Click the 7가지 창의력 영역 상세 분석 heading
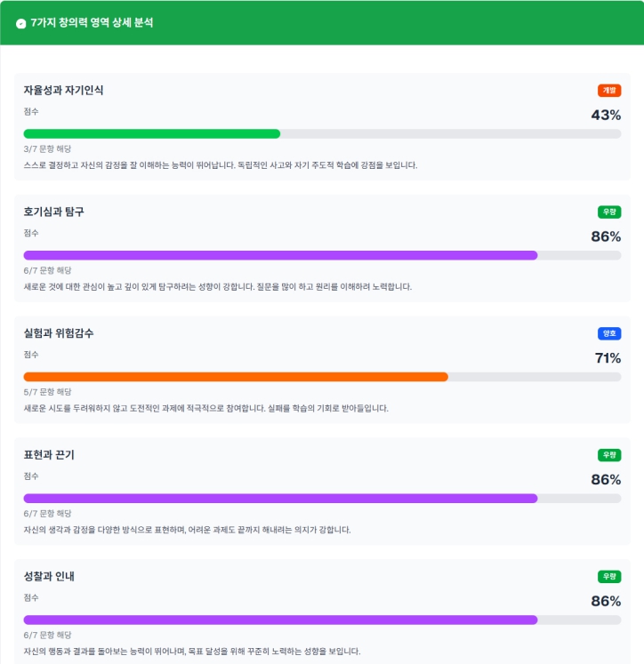The height and width of the screenshot is (664, 644). [92, 23]
